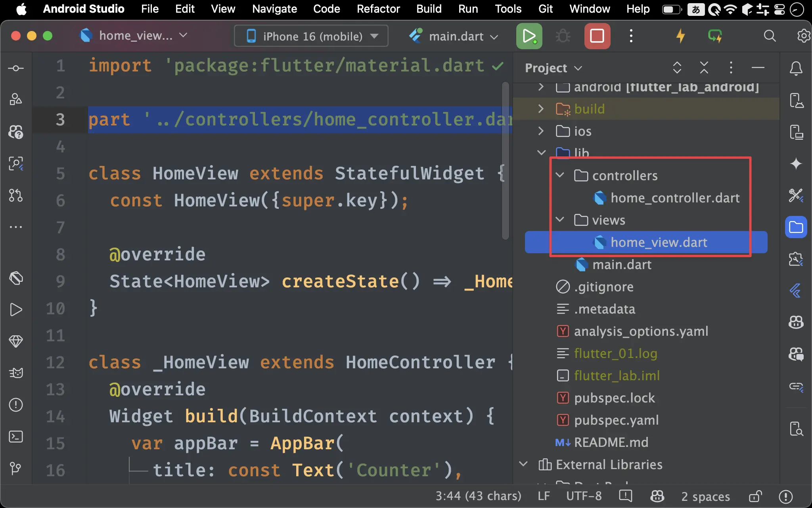Open the Refactor menu
The height and width of the screenshot is (508, 812).
tap(378, 9)
